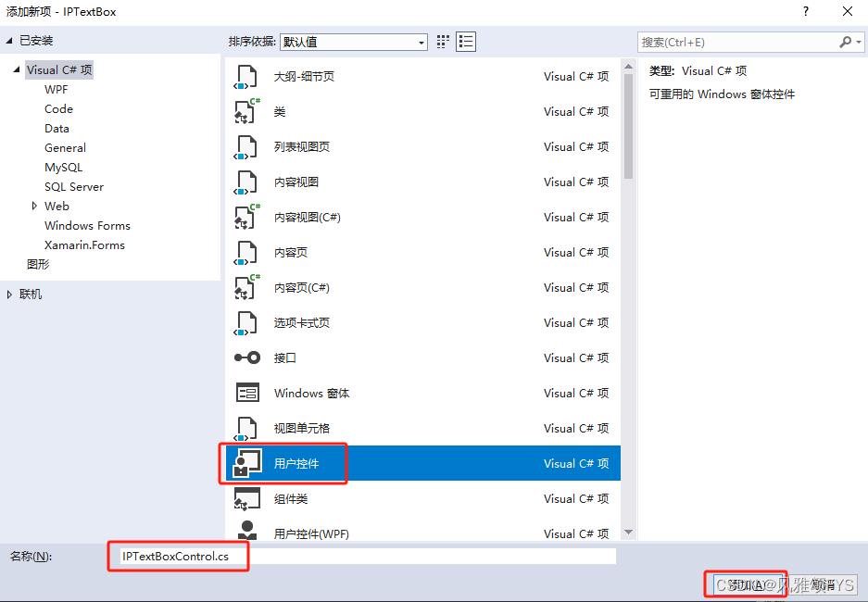
Task: Select the Windows 窗体 template name
Action: tap(311, 394)
